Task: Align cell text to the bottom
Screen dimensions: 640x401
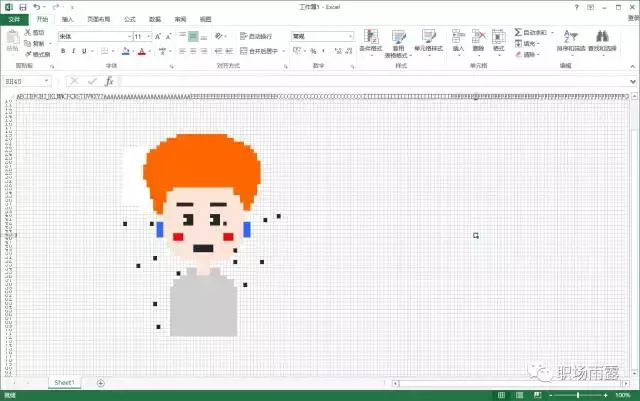Action: tap(204, 36)
